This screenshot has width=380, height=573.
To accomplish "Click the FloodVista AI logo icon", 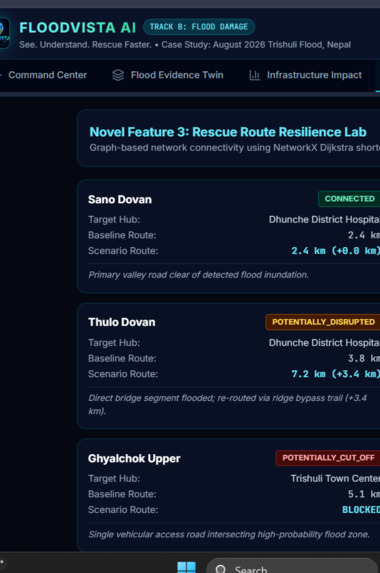I will pos(4,33).
